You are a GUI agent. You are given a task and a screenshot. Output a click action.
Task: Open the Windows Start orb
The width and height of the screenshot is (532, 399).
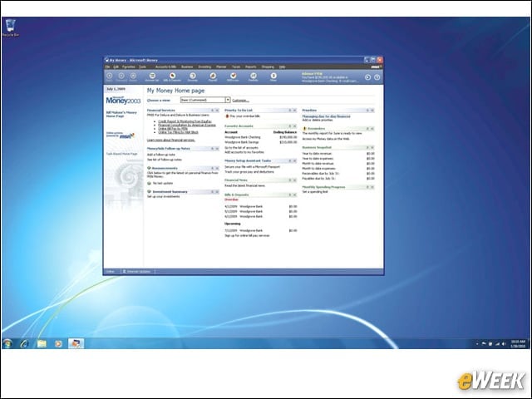[x=7, y=343]
